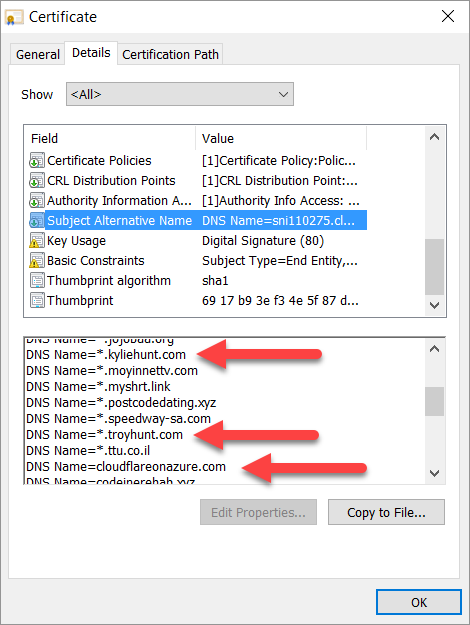This screenshot has height=625, width=470.
Task: Click the down arrow of DNS names scrollbar
Action: [435, 473]
